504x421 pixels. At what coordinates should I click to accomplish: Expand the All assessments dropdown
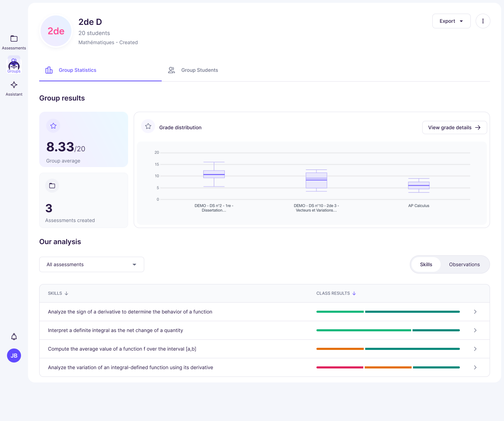(92, 264)
